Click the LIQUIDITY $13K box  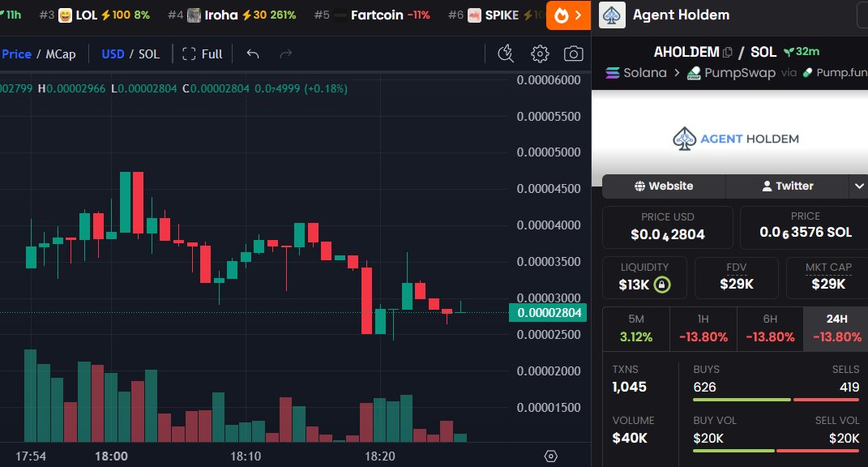[x=644, y=277]
